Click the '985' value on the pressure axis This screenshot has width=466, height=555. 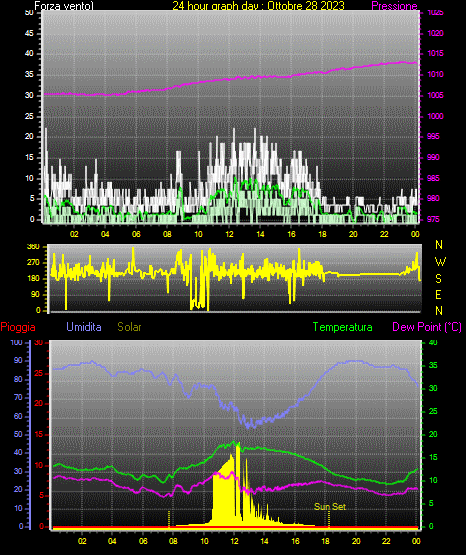434,178
